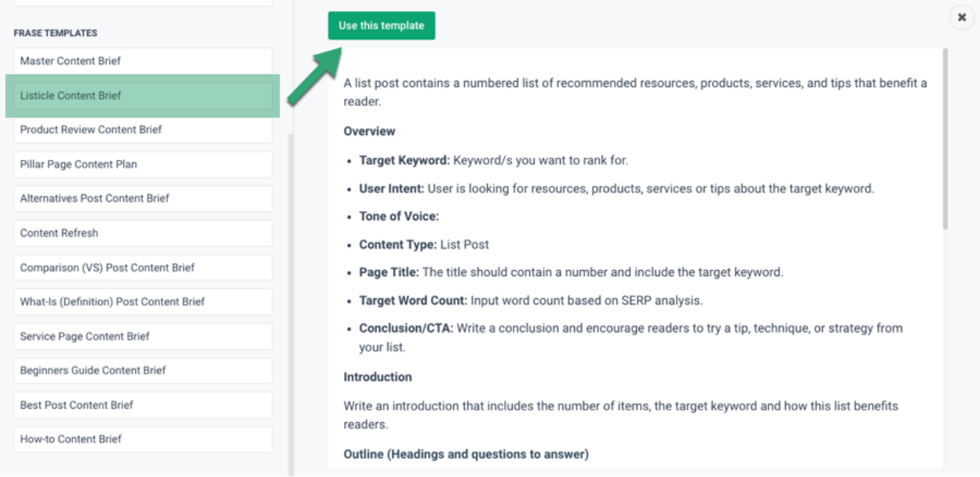Select Alternatives Post Content Brief
The image size is (980, 477).
click(x=143, y=198)
